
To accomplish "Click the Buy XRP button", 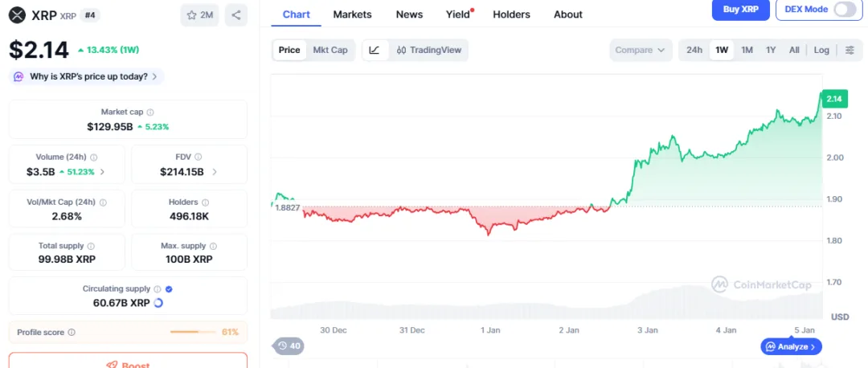I will pos(741,10).
